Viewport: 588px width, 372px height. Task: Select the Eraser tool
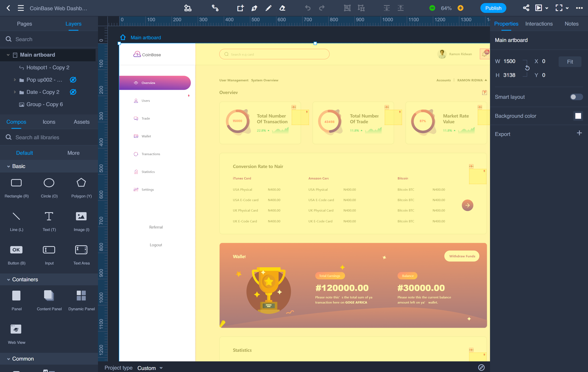tap(282, 8)
